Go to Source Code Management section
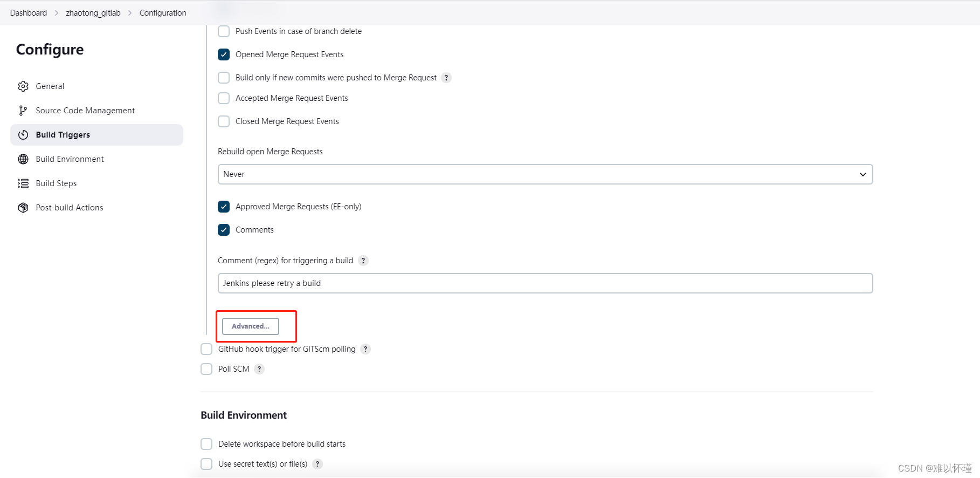 coord(96,111)
